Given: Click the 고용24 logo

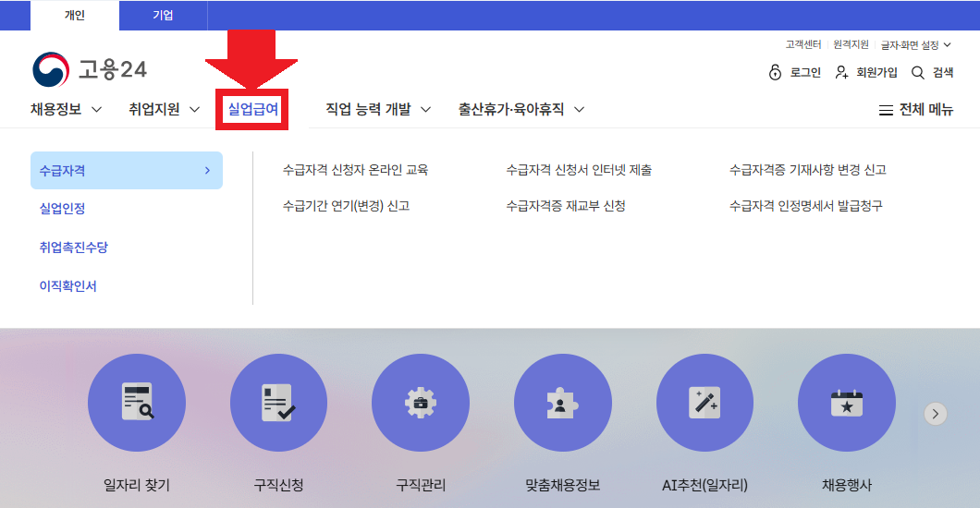Looking at the screenshot, I should click(90, 69).
